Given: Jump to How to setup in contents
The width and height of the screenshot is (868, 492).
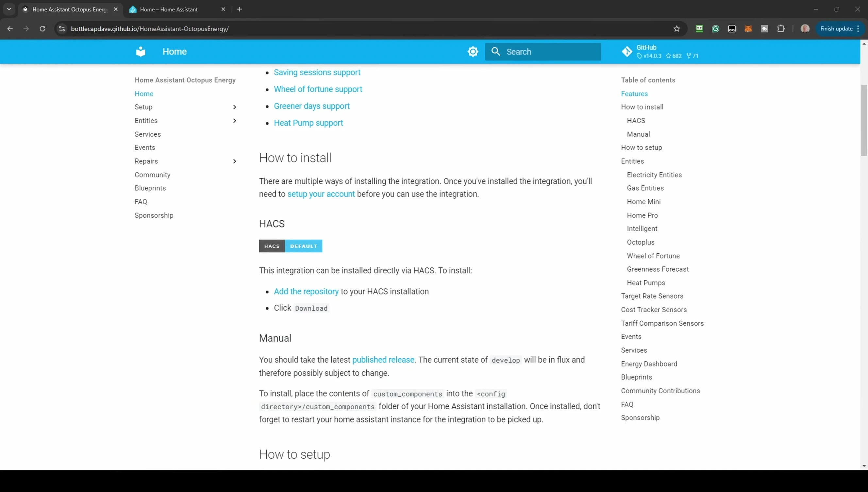Looking at the screenshot, I should pyautogui.click(x=641, y=147).
